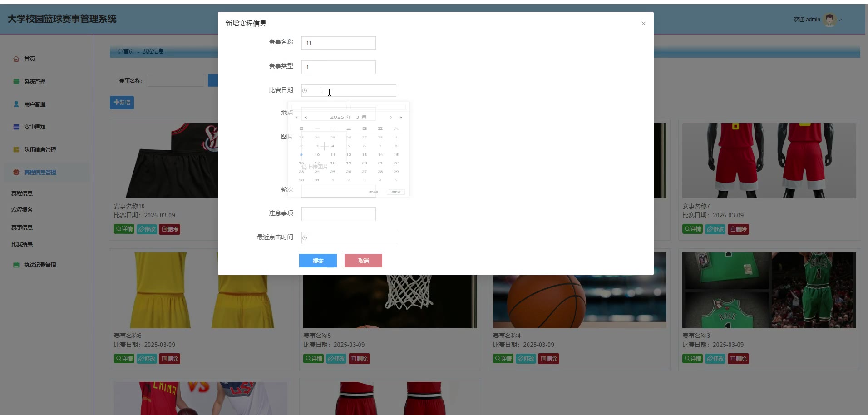Delete the 赛事名称7 card

[738, 229]
